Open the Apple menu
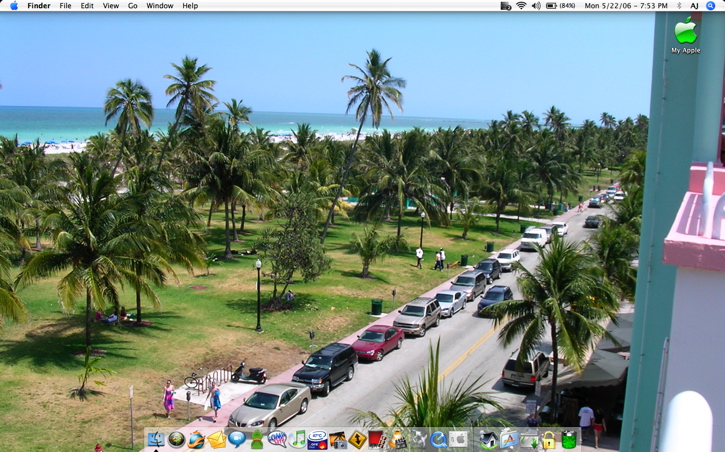 point(14,6)
